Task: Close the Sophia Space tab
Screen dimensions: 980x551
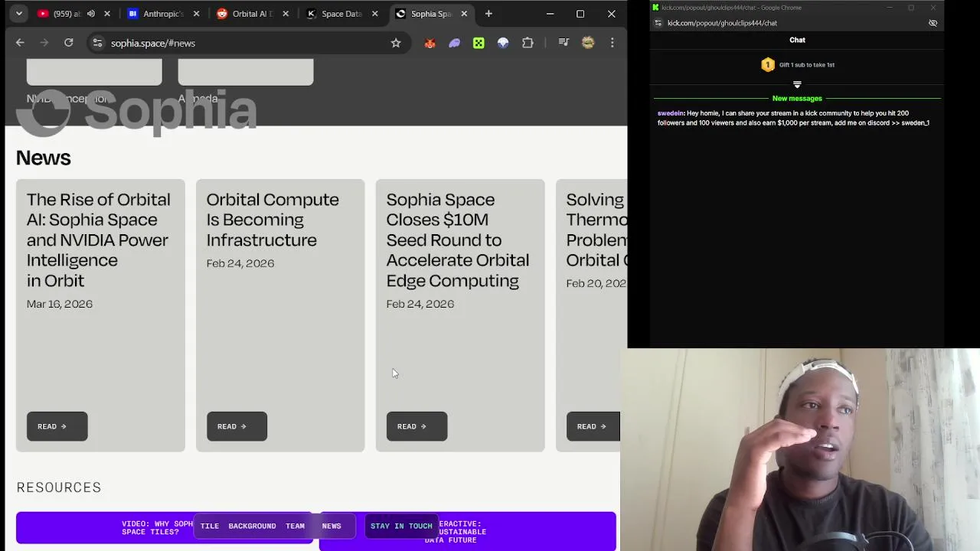Action: (464, 14)
